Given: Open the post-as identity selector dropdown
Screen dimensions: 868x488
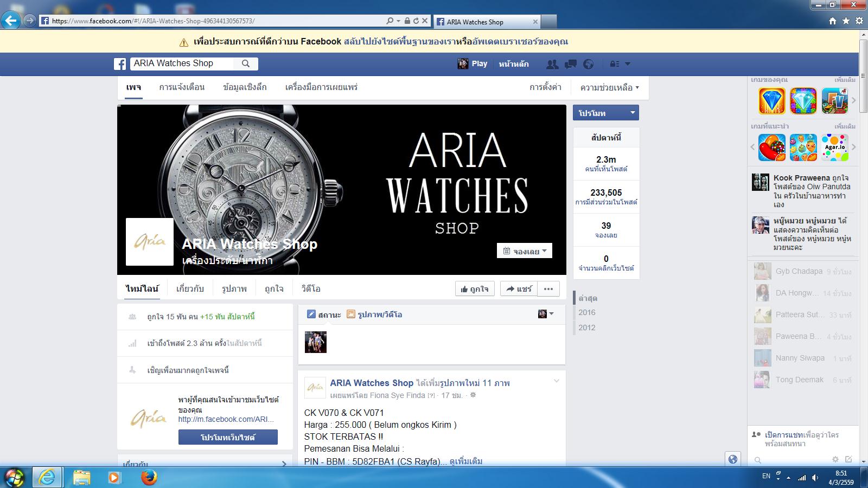Looking at the screenshot, I should (546, 314).
